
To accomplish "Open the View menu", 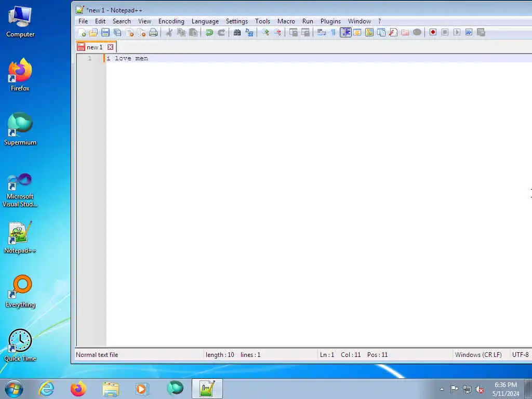I will point(144,21).
